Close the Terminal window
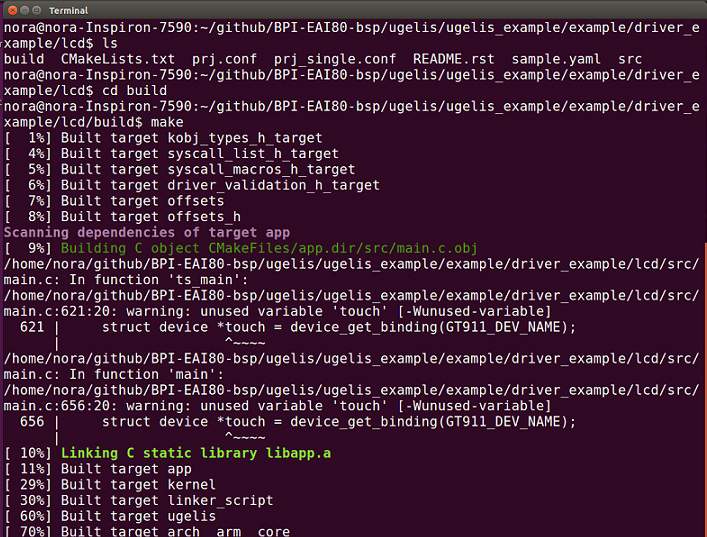This screenshot has height=537, width=707. [x=13, y=10]
